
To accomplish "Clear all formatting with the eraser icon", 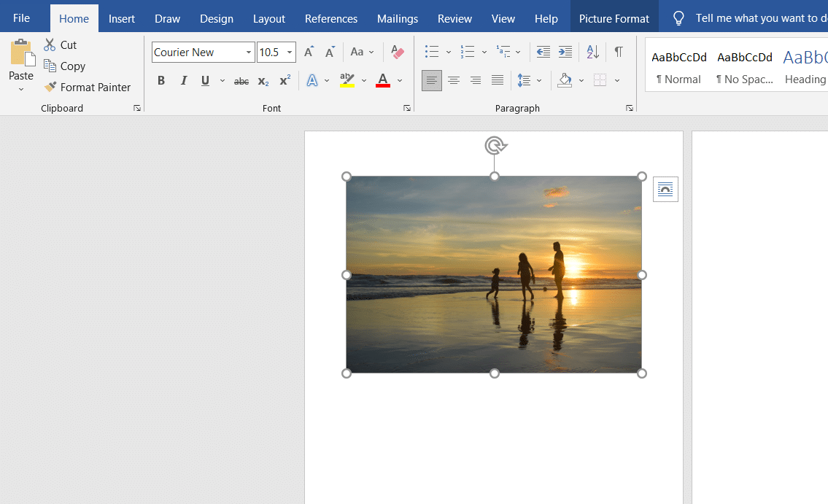I will click(x=397, y=52).
